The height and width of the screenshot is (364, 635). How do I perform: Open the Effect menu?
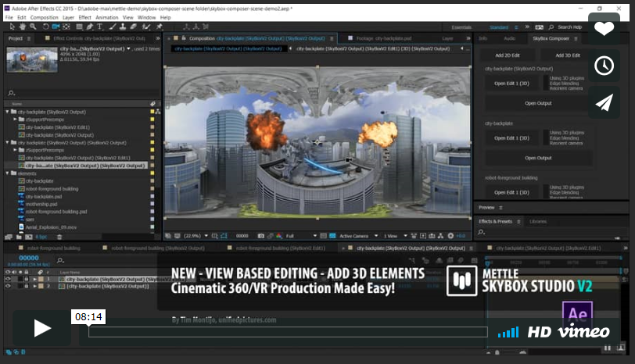84,17
